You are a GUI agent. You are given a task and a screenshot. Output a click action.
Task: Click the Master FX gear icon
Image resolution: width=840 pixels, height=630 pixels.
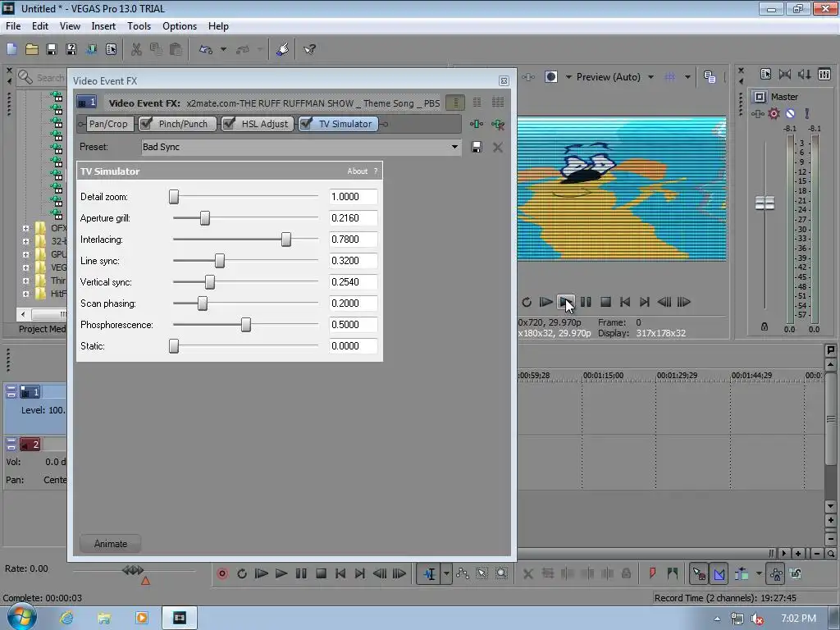click(x=774, y=113)
